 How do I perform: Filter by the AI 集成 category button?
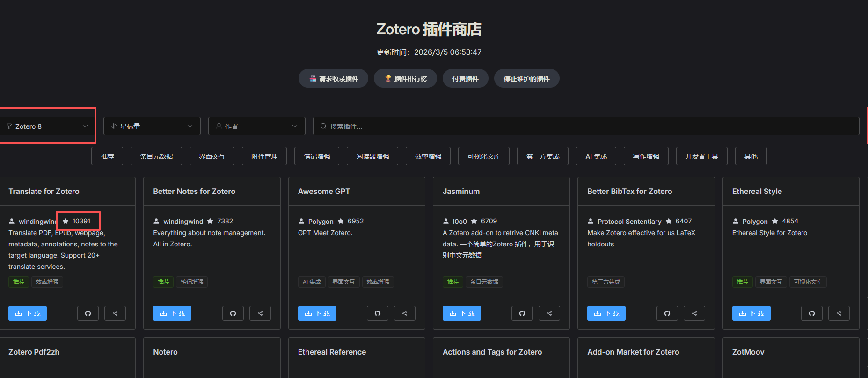point(596,156)
